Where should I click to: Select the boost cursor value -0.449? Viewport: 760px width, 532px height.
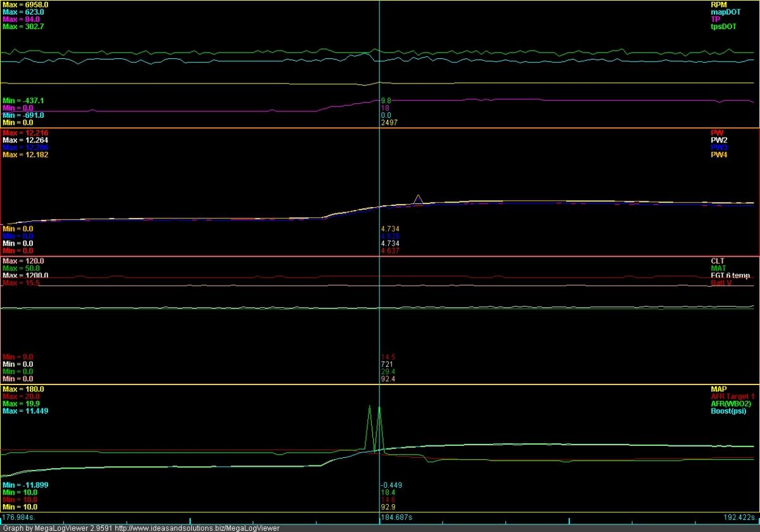(x=391, y=484)
